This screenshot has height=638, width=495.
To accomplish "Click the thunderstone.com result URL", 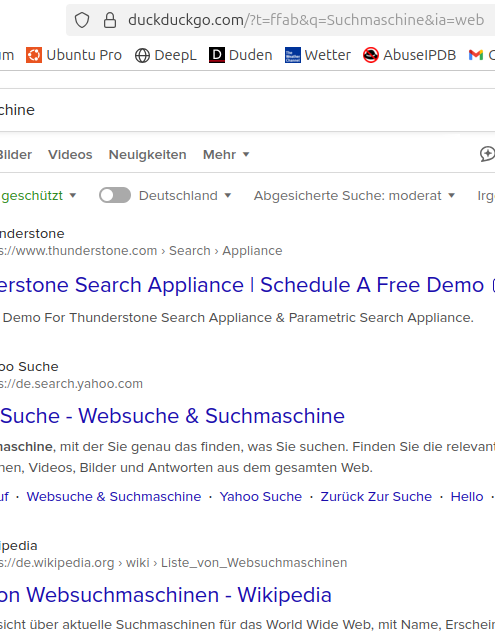I will [141, 251].
